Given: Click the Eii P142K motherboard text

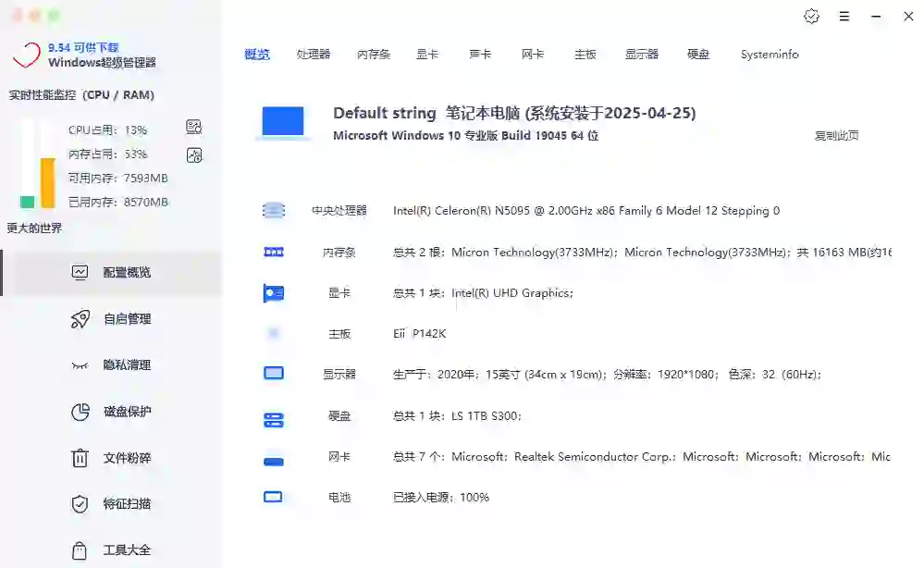Looking at the screenshot, I should coord(420,334).
